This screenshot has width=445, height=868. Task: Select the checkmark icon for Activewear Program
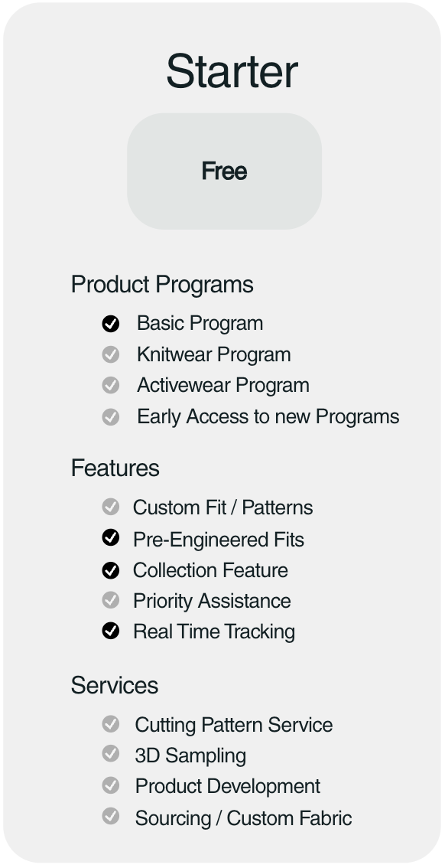pyautogui.click(x=111, y=385)
